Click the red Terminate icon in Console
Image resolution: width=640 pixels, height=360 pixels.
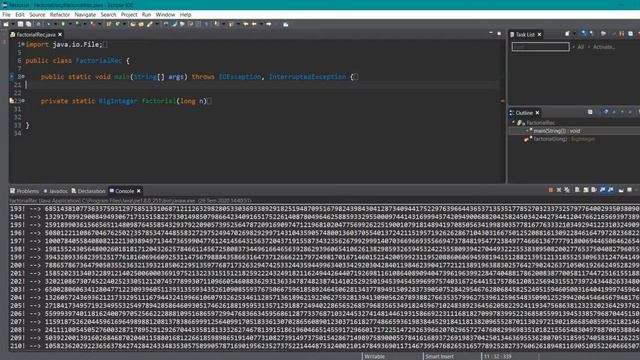click(551, 190)
